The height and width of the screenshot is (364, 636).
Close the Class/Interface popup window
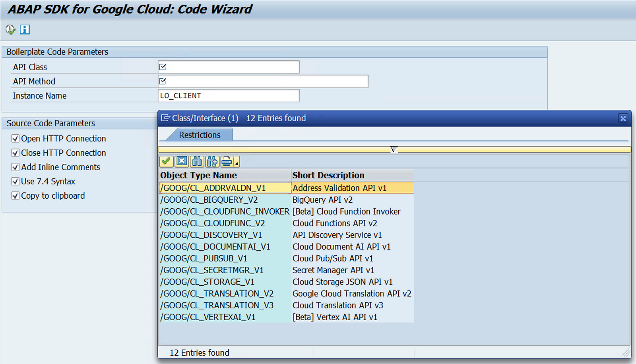point(623,118)
